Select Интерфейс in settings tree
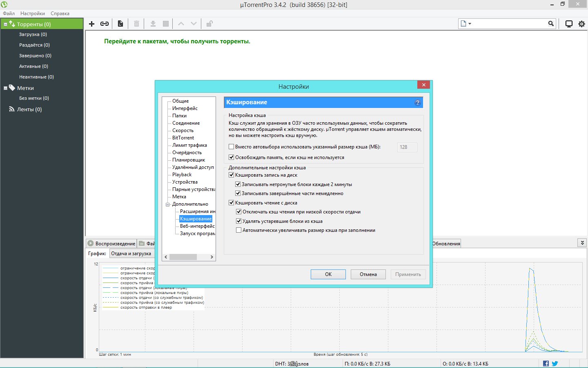588x368 pixels. pos(185,108)
